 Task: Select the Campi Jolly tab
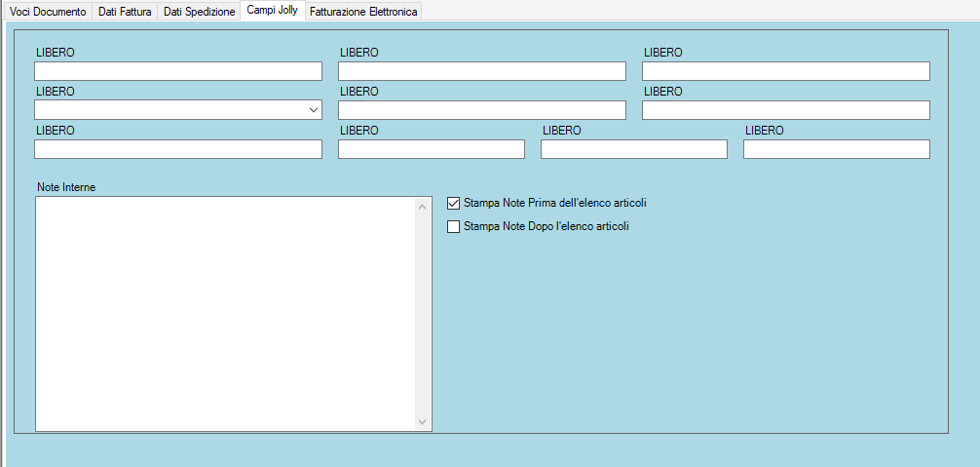[272, 11]
